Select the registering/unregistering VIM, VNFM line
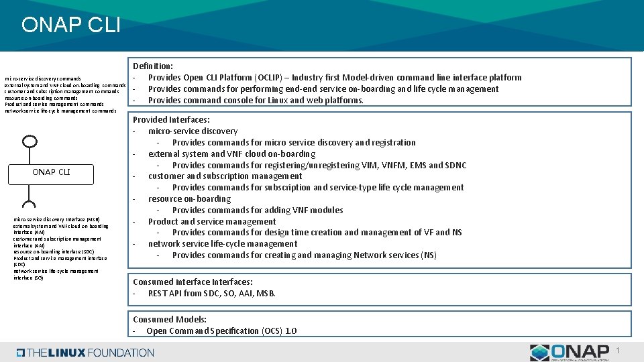The height and width of the screenshot is (362, 644). (319, 166)
